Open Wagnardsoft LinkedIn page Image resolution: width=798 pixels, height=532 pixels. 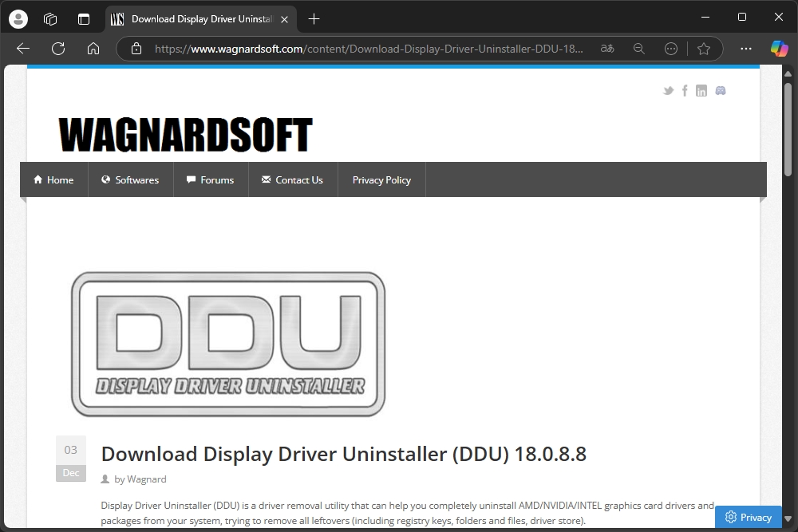(701, 91)
